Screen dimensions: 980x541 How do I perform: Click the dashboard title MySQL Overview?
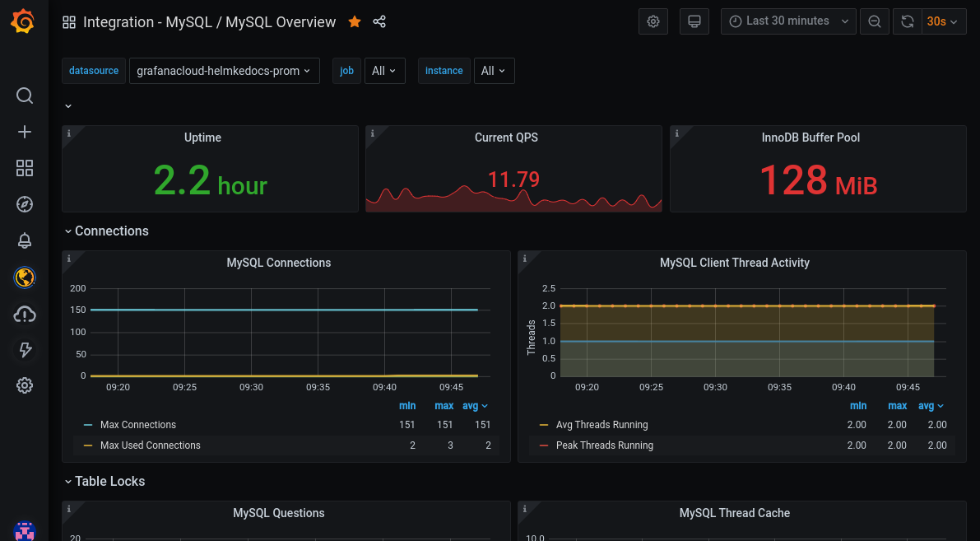pyautogui.click(x=281, y=22)
